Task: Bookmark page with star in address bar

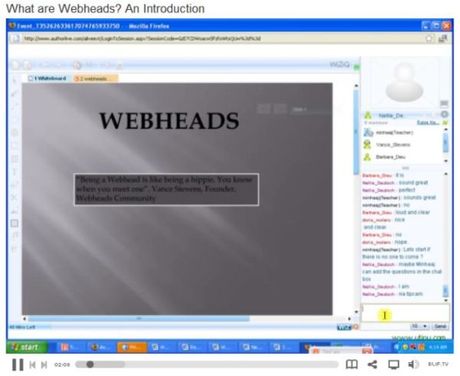Action: (429, 39)
